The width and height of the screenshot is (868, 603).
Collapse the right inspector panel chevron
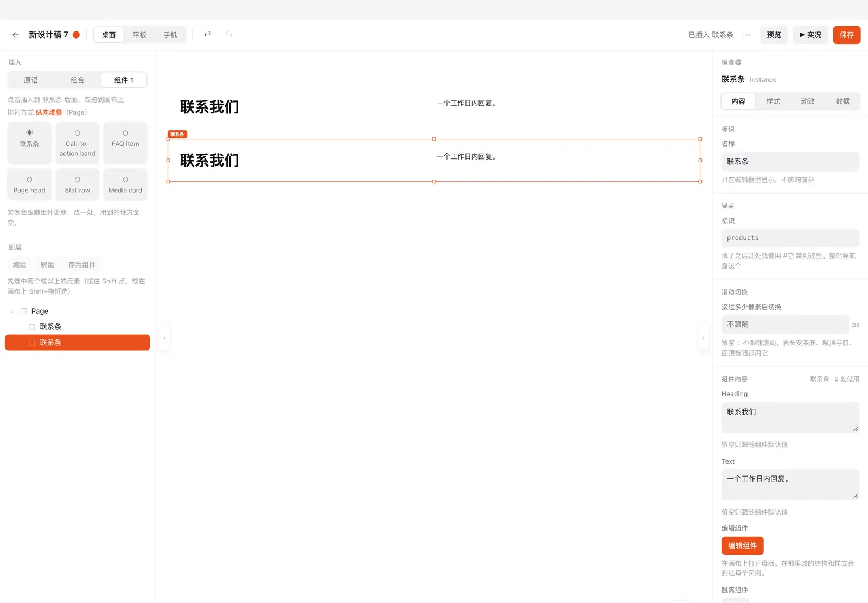click(704, 338)
